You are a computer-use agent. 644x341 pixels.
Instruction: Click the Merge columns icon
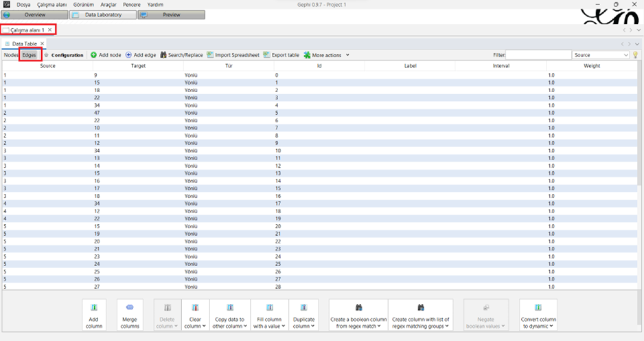coord(130,307)
